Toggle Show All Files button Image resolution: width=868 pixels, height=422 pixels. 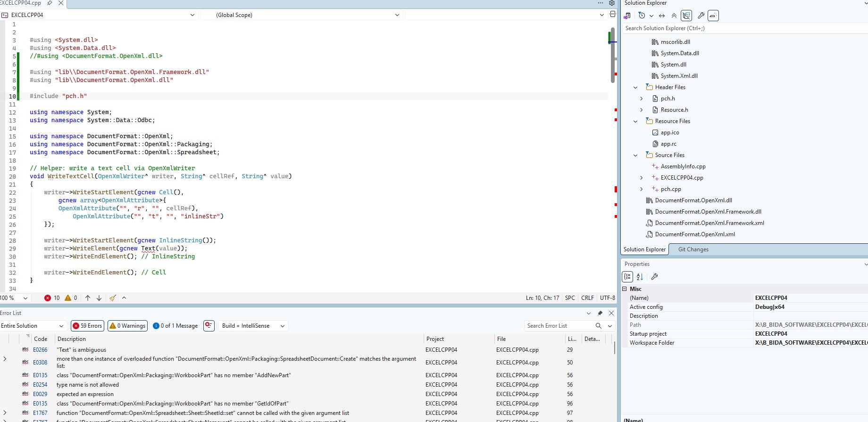(x=686, y=16)
